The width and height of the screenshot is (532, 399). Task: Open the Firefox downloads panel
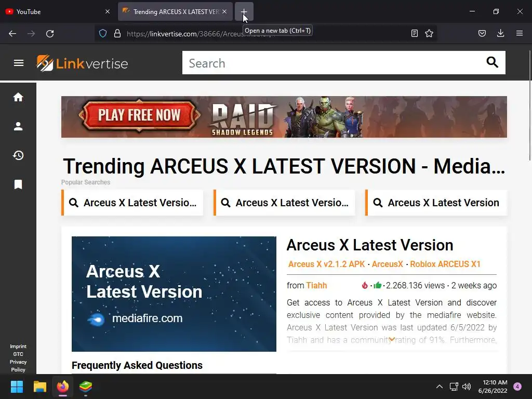[500, 33]
